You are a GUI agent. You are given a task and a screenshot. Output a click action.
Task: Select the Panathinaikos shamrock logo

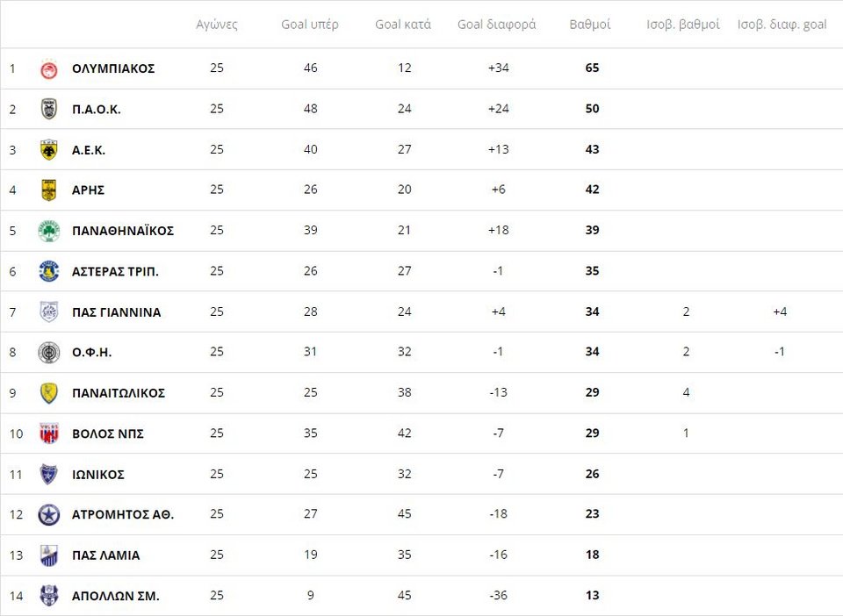pyautogui.click(x=49, y=231)
